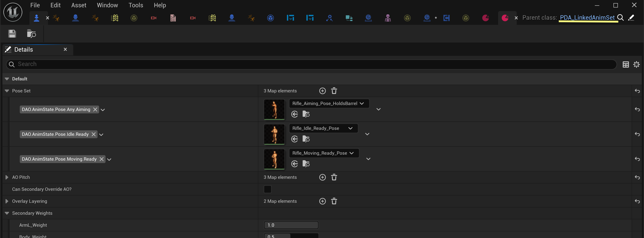Click the Details search field
Image resolution: width=644 pixels, height=238 pixels.
click(310, 64)
